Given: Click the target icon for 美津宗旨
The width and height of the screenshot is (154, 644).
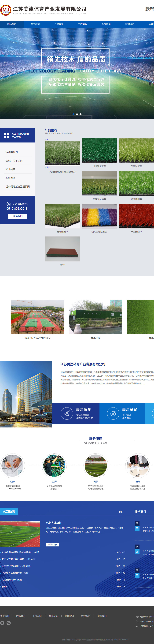Looking at the screenshot, I should pyautogui.click(x=113, y=413).
